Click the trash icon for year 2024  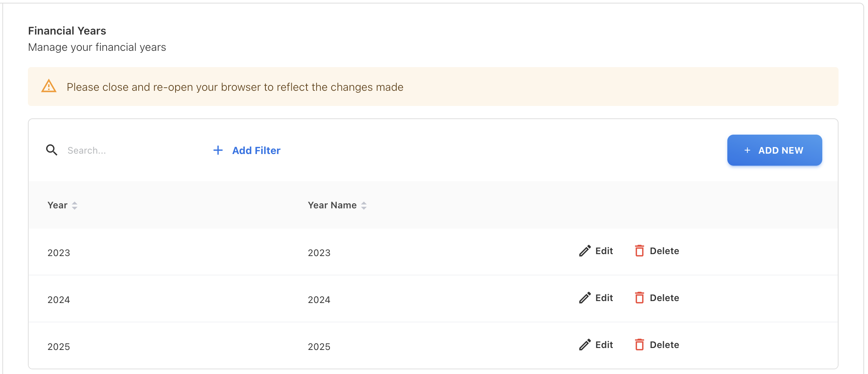click(639, 298)
